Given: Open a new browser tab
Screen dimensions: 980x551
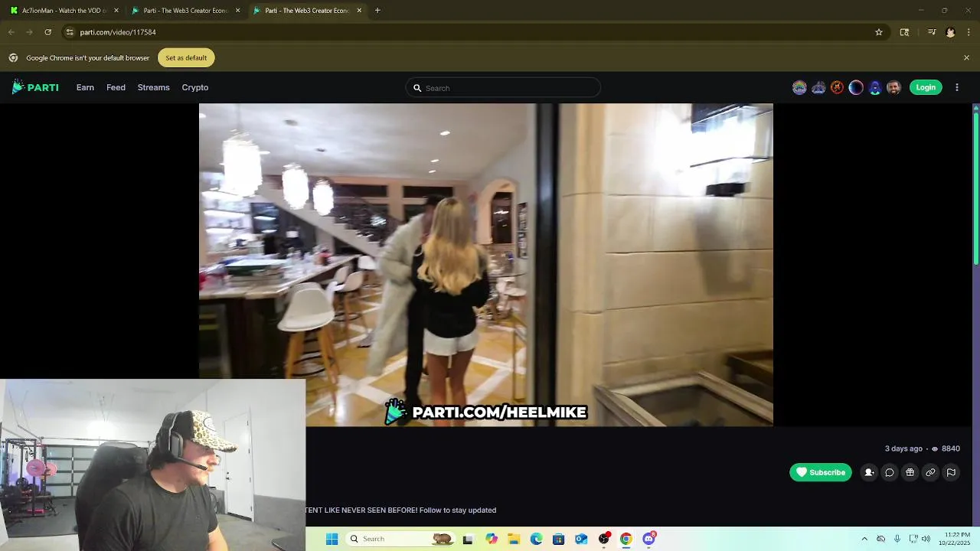Looking at the screenshot, I should pyautogui.click(x=377, y=11).
